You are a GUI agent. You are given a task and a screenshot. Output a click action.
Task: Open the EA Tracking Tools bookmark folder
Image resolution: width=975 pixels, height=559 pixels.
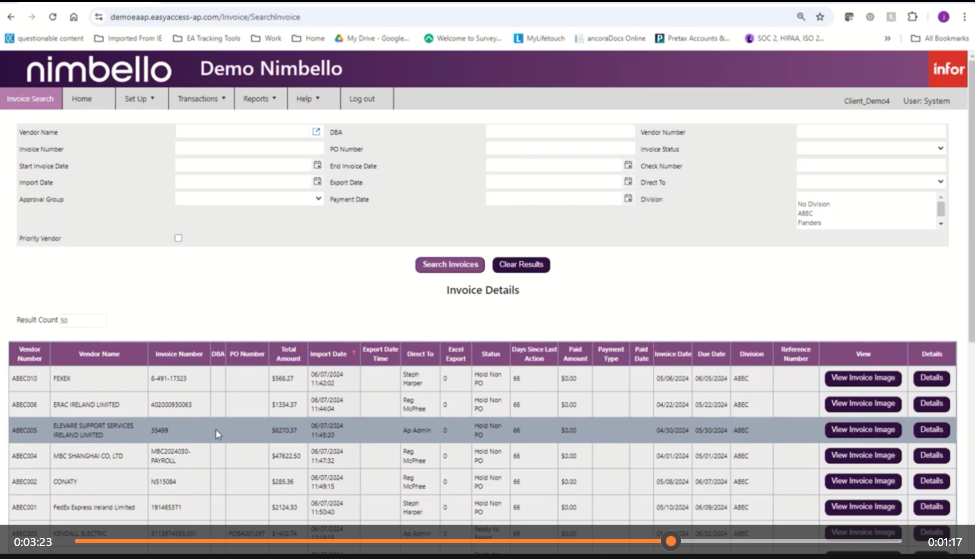(206, 39)
